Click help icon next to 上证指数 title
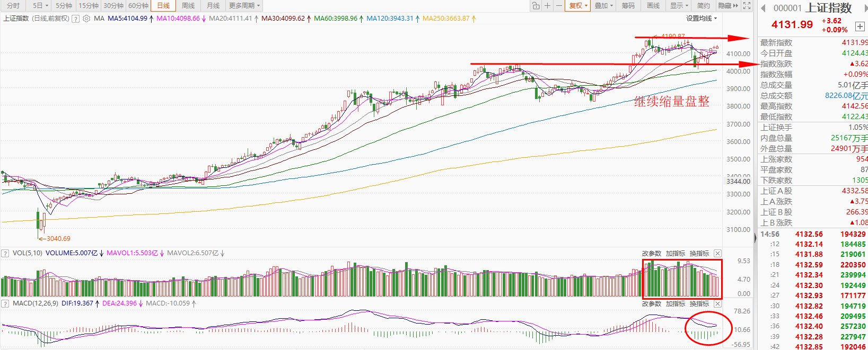The width and height of the screenshot is (868, 350). (76, 19)
